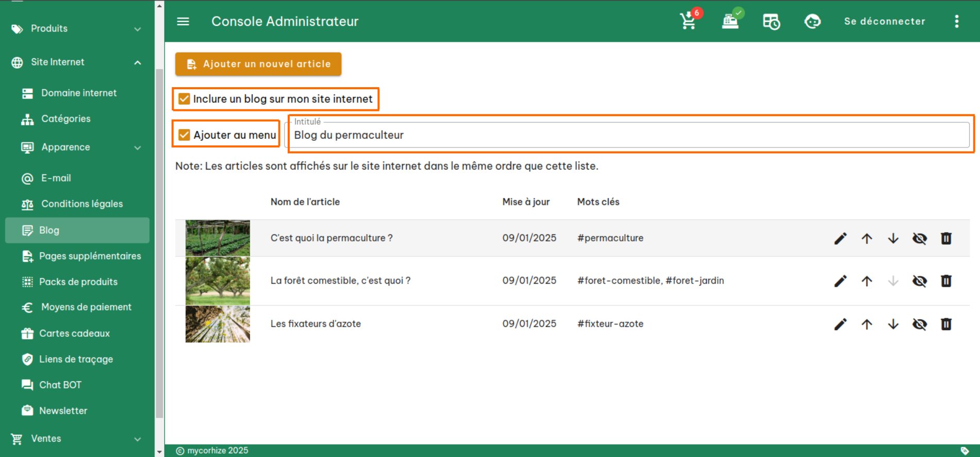Click the support agent face icon
Image resolution: width=980 pixels, height=457 pixels.
[812, 21]
